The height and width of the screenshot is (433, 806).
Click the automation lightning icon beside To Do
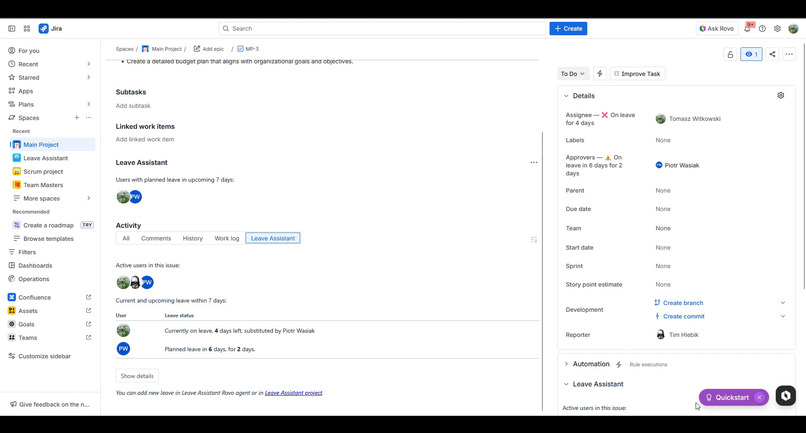[x=599, y=74]
